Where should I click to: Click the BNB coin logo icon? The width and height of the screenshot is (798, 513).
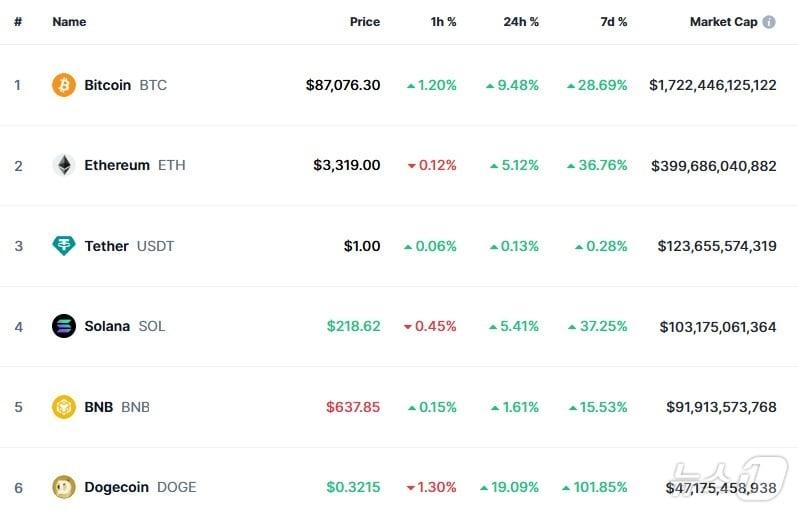pyautogui.click(x=64, y=407)
